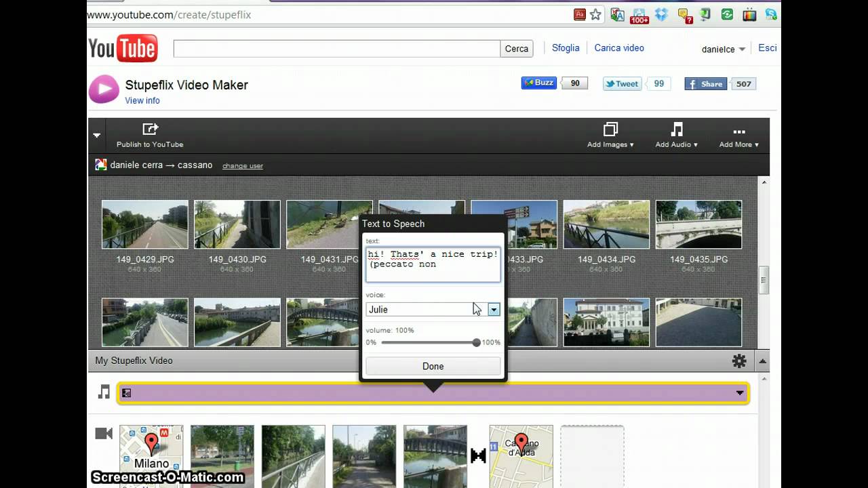Open the Carica video link
The image size is (868, 488).
(x=619, y=48)
